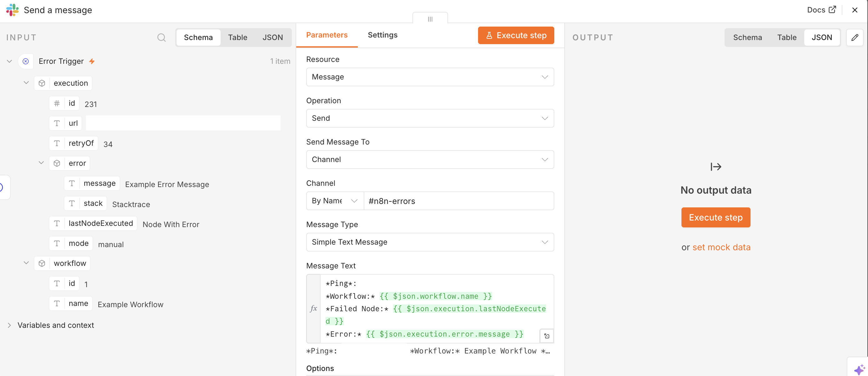
Task: Open the Operation dropdown
Action: click(430, 118)
